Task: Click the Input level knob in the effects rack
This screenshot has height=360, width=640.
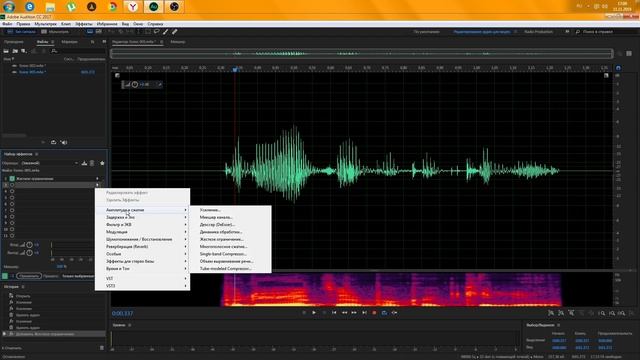Action: [29, 245]
